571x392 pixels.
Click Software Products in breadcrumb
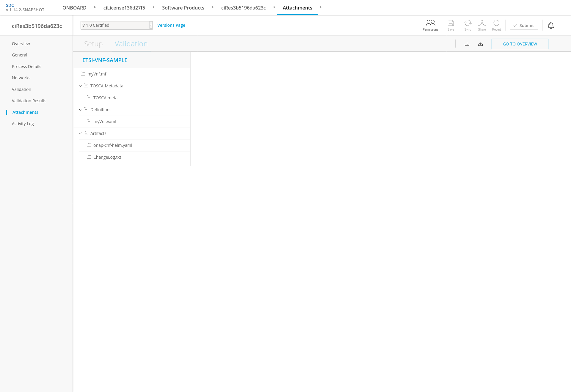(183, 8)
